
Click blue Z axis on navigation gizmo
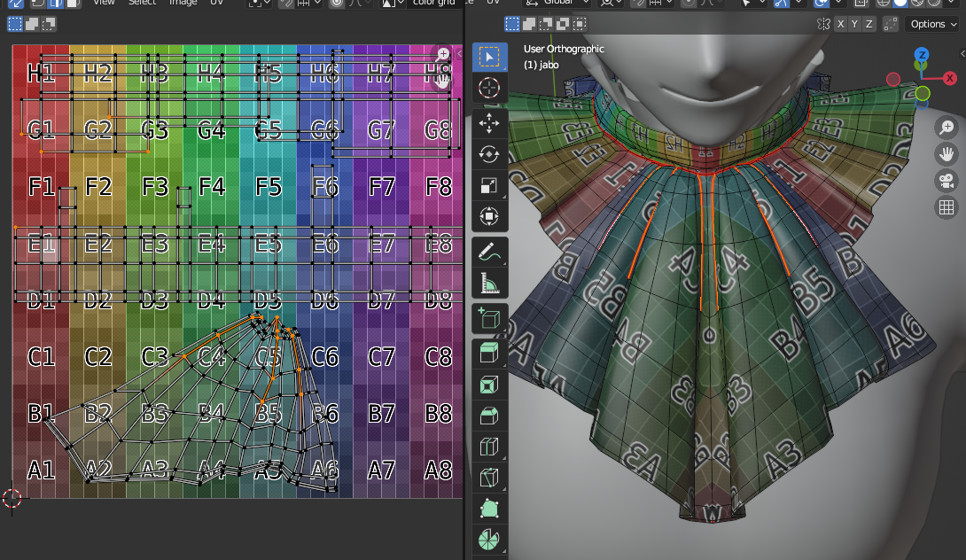921,55
